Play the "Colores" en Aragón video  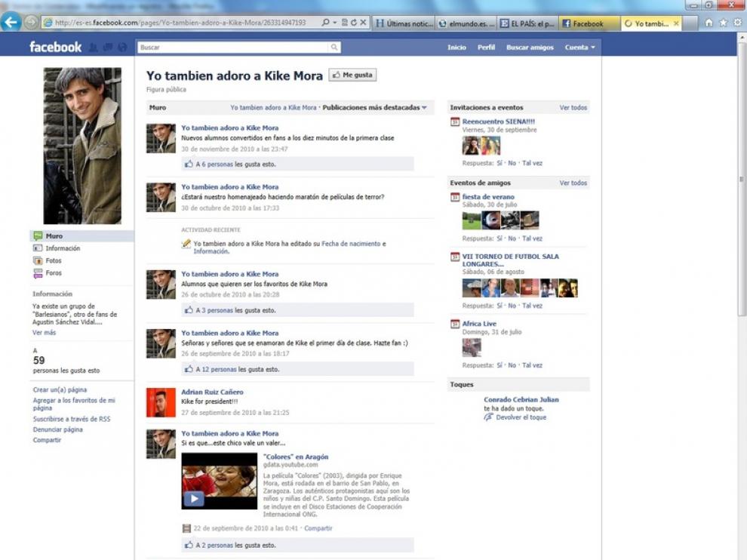(x=195, y=498)
